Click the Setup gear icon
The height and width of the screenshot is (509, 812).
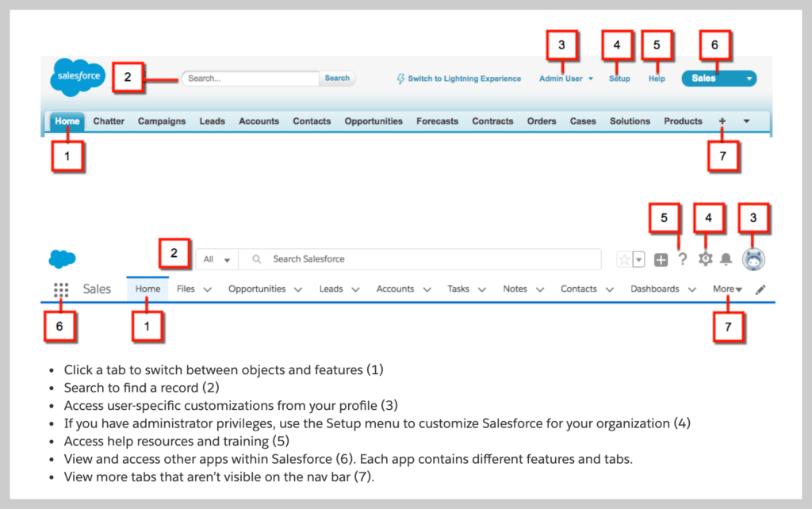[705, 259]
